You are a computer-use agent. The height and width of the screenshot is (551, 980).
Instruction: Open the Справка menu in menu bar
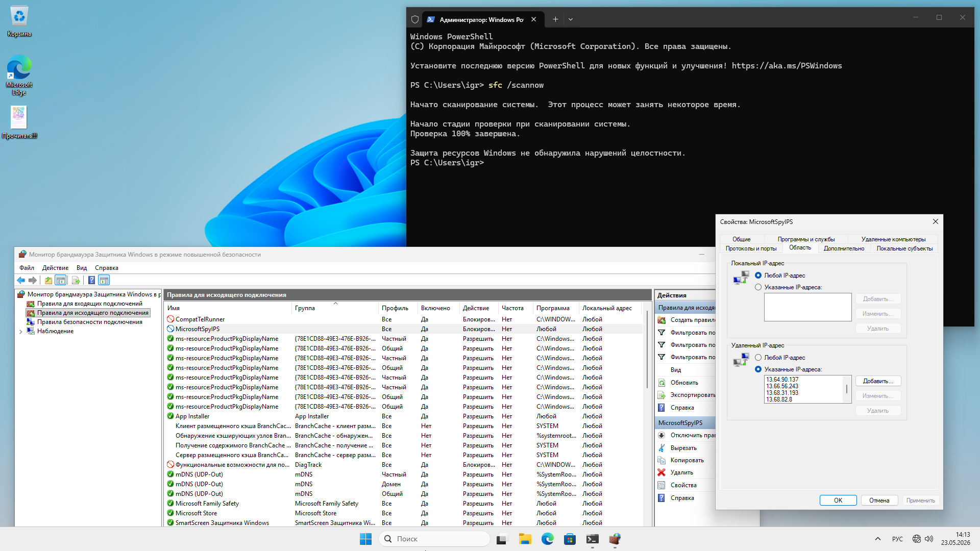tap(107, 268)
